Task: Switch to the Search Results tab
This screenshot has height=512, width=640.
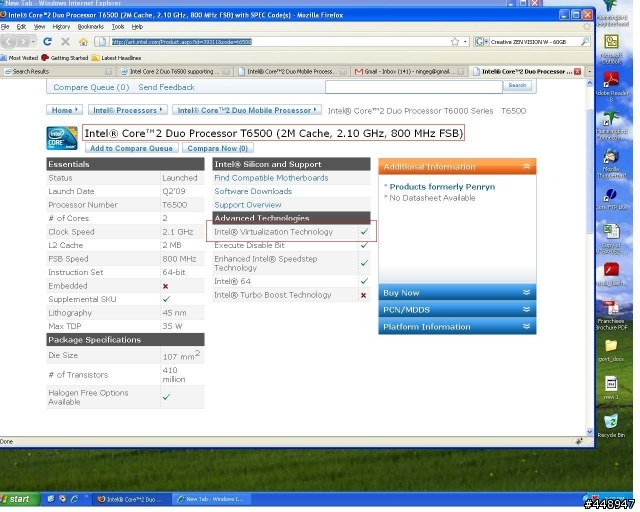Action: pyautogui.click(x=57, y=71)
